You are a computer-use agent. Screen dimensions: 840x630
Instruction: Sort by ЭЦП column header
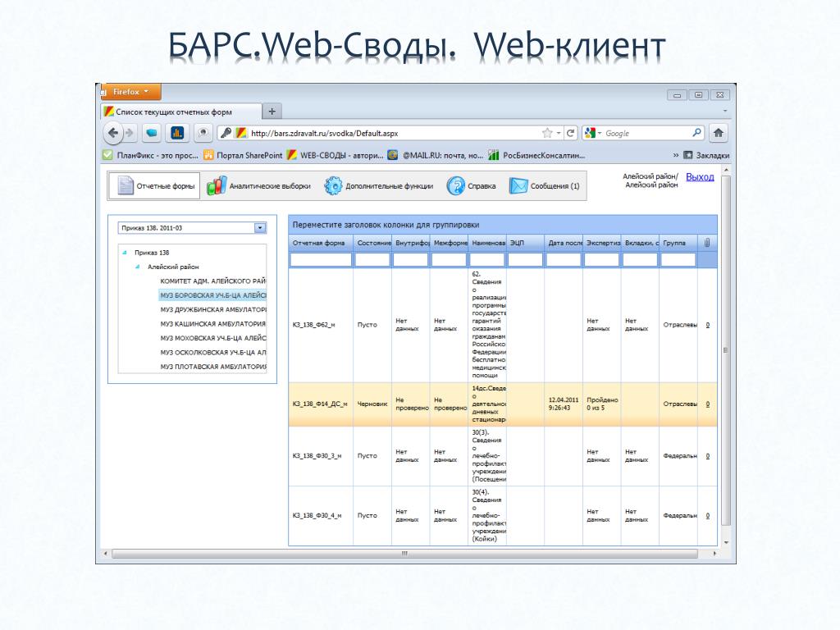pos(525,243)
